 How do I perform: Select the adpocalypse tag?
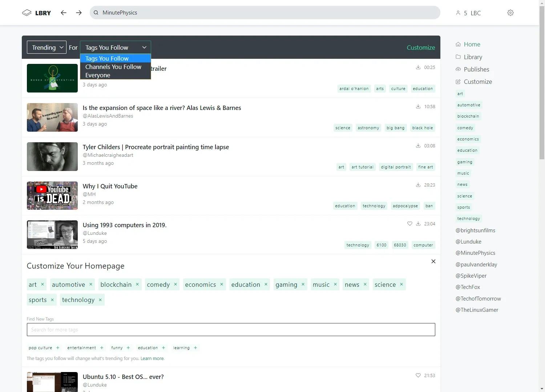coord(405,206)
